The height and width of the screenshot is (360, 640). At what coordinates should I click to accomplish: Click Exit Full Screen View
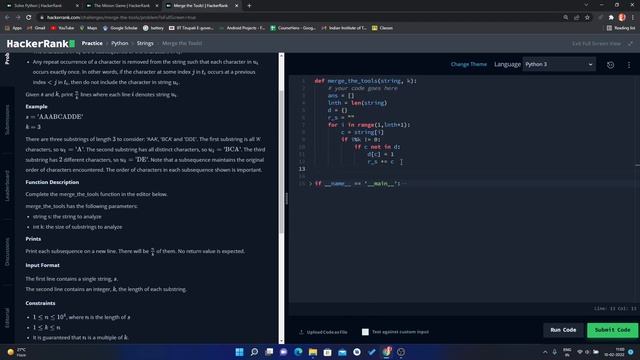tap(596, 43)
